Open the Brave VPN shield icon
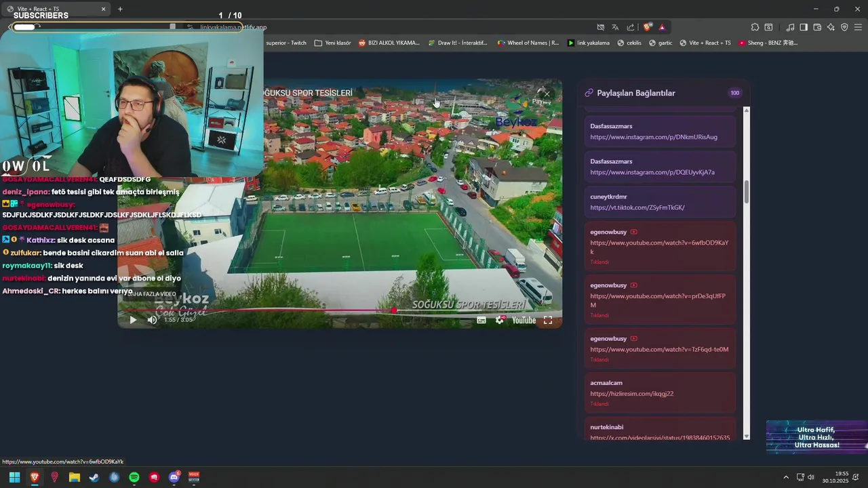The width and height of the screenshot is (868, 488). [844, 27]
